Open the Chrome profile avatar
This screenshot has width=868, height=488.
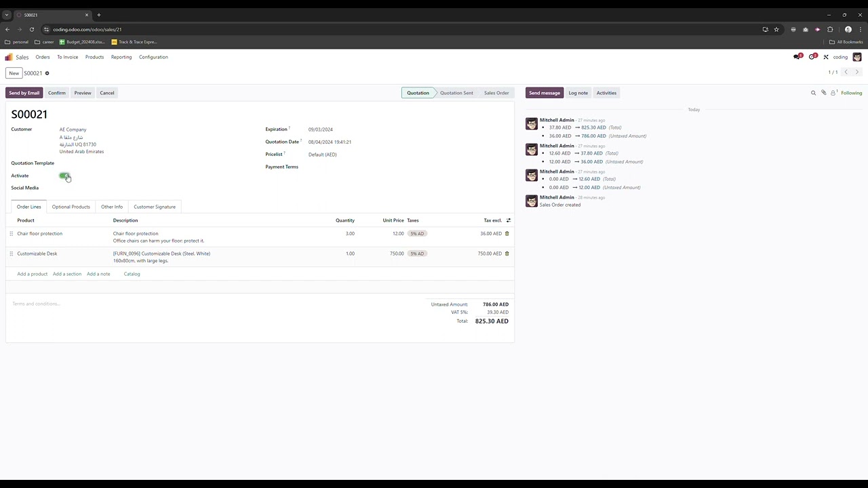coord(848,29)
